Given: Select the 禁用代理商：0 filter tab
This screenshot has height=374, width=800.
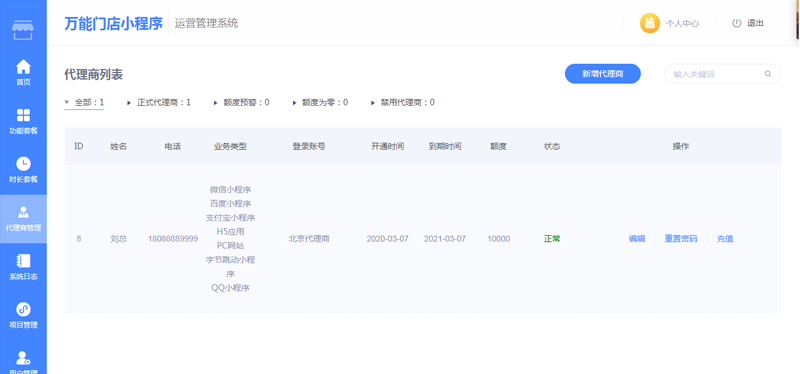Looking at the screenshot, I should click(x=403, y=103).
